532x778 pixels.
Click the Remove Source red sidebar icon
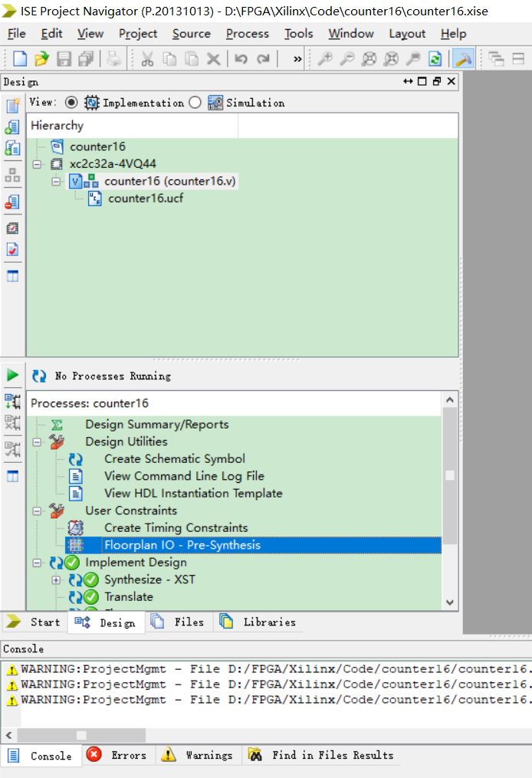click(x=12, y=202)
